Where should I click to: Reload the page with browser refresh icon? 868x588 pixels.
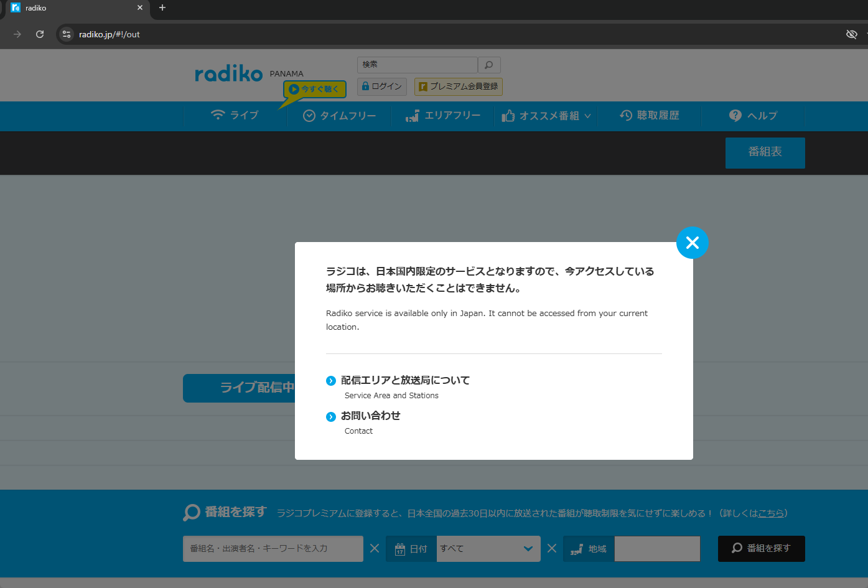click(40, 34)
